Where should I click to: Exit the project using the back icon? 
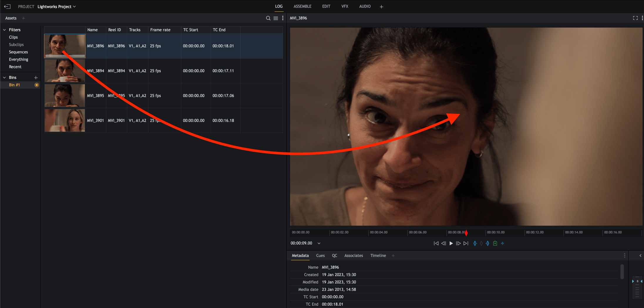click(x=7, y=6)
